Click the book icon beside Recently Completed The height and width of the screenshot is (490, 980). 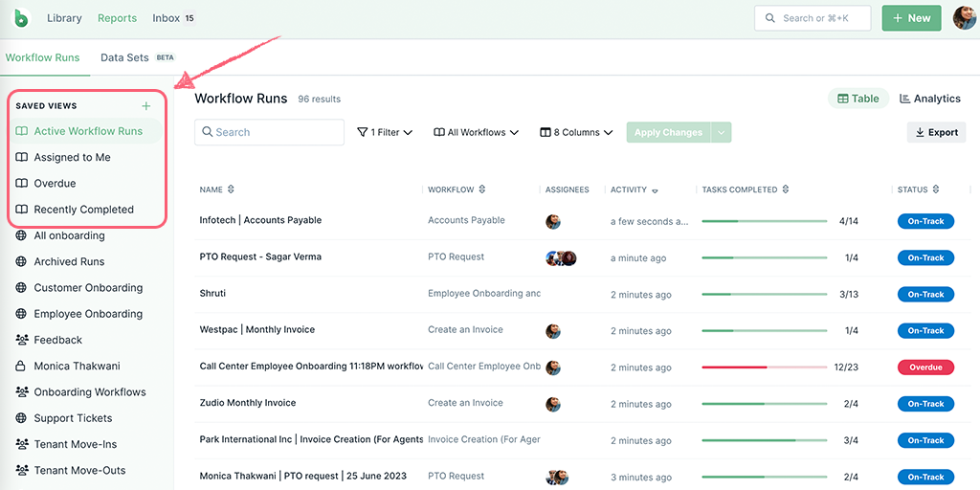[22, 210]
